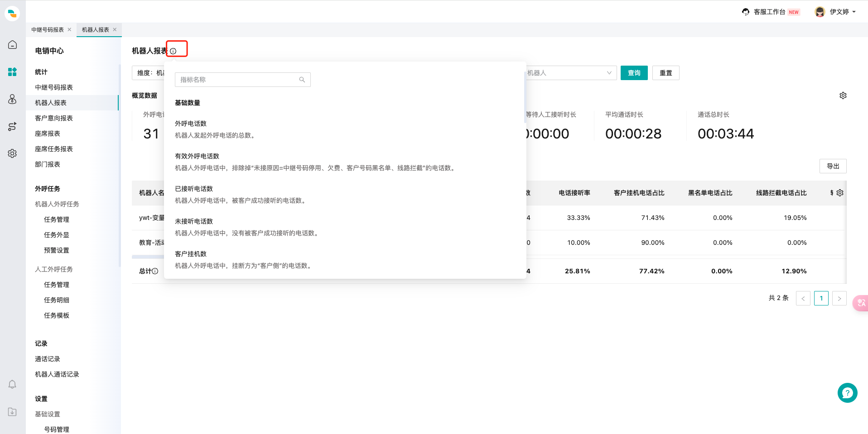Open table column settings gear

click(840, 193)
